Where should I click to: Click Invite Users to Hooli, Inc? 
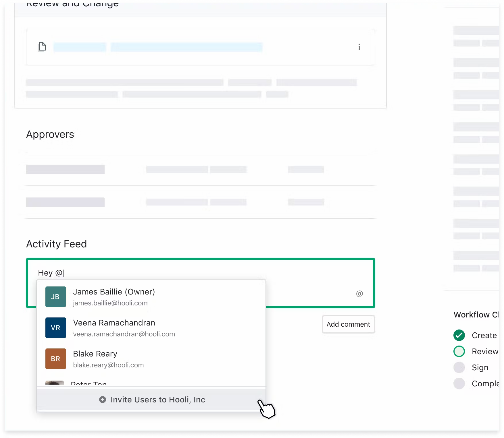(x=158, y=400)
